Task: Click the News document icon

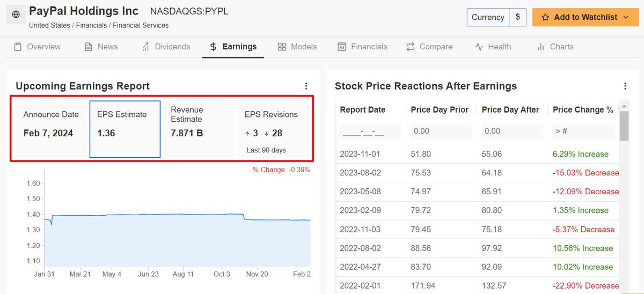Action: [89, 47]
